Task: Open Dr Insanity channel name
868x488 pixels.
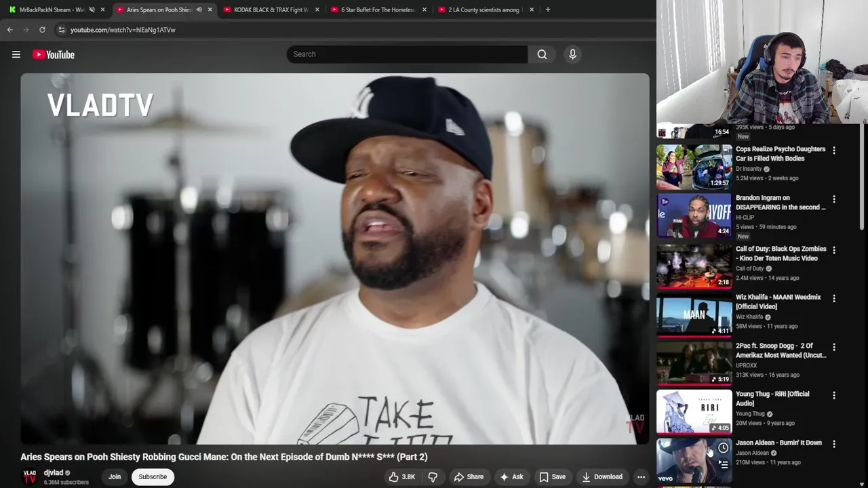Action: (x=749, y=169)
